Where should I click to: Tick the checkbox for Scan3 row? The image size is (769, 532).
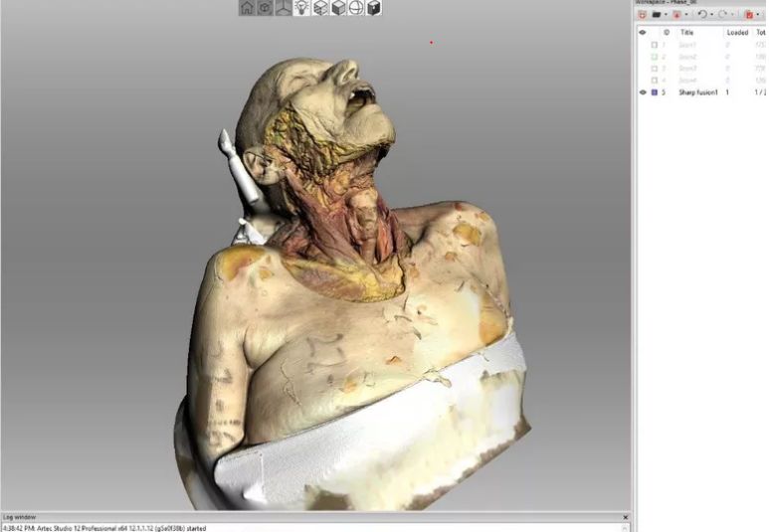pyautogui.click(x=655, y=69)
